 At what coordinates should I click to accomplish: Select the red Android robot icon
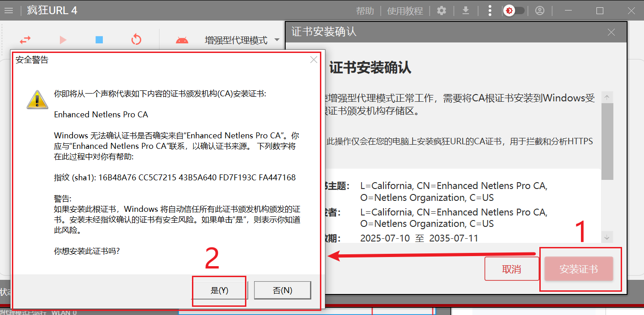click(x=182, y=40)
